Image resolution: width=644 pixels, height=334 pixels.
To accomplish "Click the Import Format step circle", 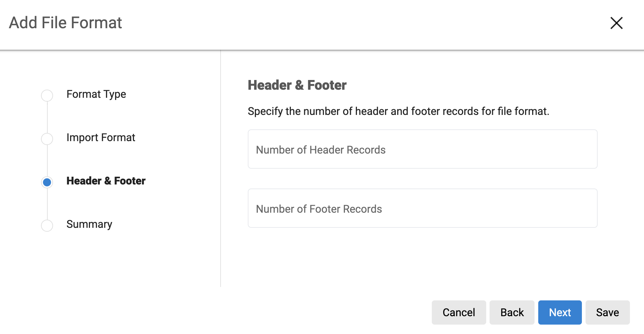I will point(47,139).
